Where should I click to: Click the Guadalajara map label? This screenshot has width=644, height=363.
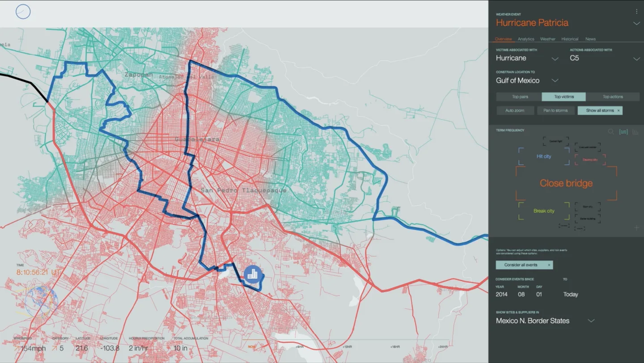[197, 139]
